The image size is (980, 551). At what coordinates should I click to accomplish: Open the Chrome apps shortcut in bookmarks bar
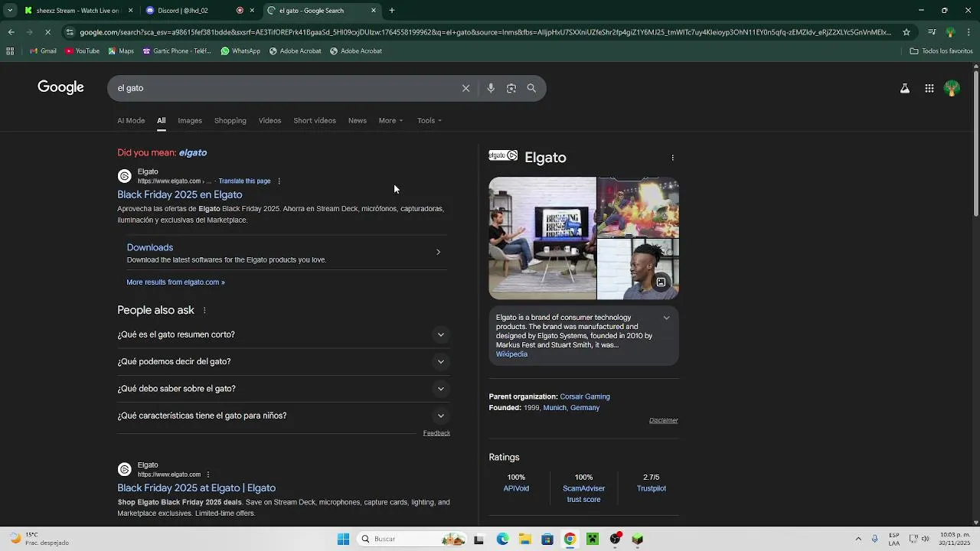point(10,51)
